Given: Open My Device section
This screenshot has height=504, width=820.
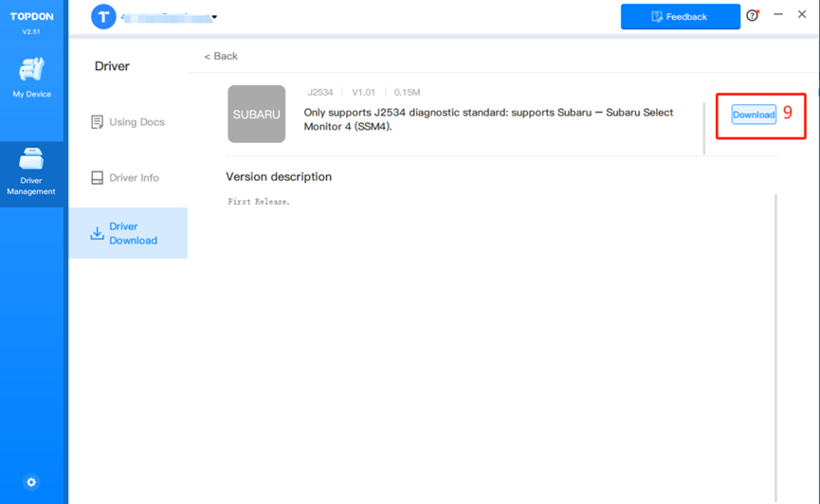Looking at the screenshot, I should point(31,78).
